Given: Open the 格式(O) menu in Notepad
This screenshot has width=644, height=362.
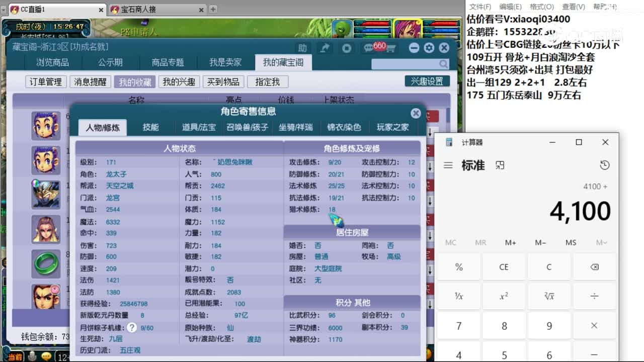Looking at the screenshot, I should 542,7.
